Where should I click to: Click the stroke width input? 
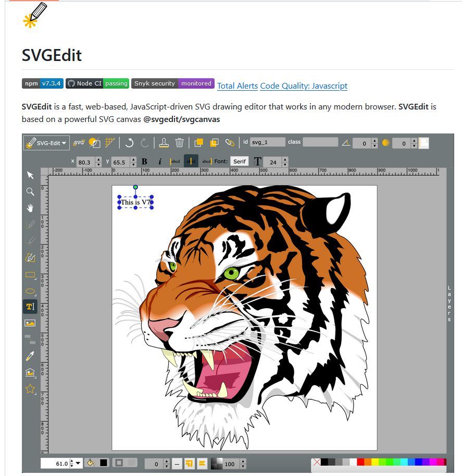pyautogui.click(x=154, y=463)
